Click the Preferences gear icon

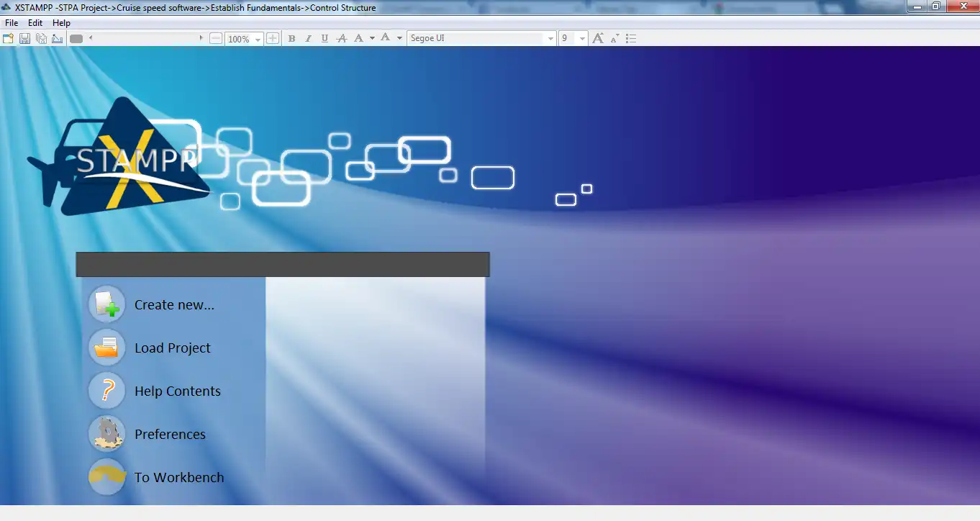(x=106, y=434)
